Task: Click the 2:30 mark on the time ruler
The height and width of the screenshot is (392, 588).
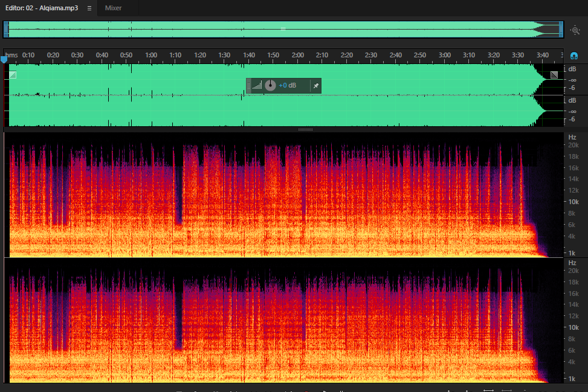Action: (371, 55)
